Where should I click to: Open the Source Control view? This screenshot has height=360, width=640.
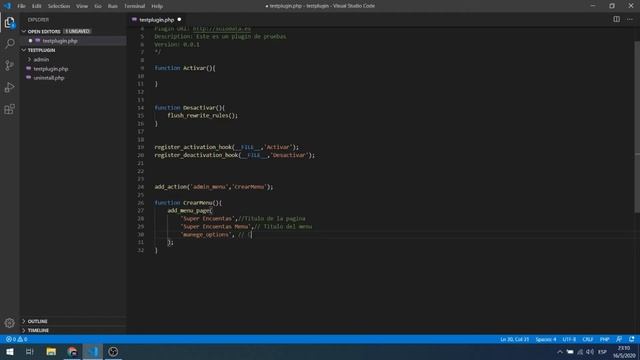[9, 65]
